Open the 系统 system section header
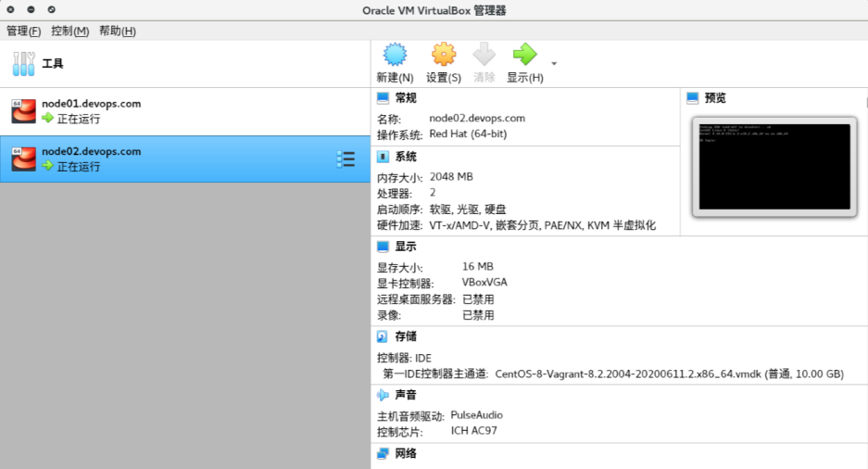This screenshot has width=868, height=469. coord(406,157)
